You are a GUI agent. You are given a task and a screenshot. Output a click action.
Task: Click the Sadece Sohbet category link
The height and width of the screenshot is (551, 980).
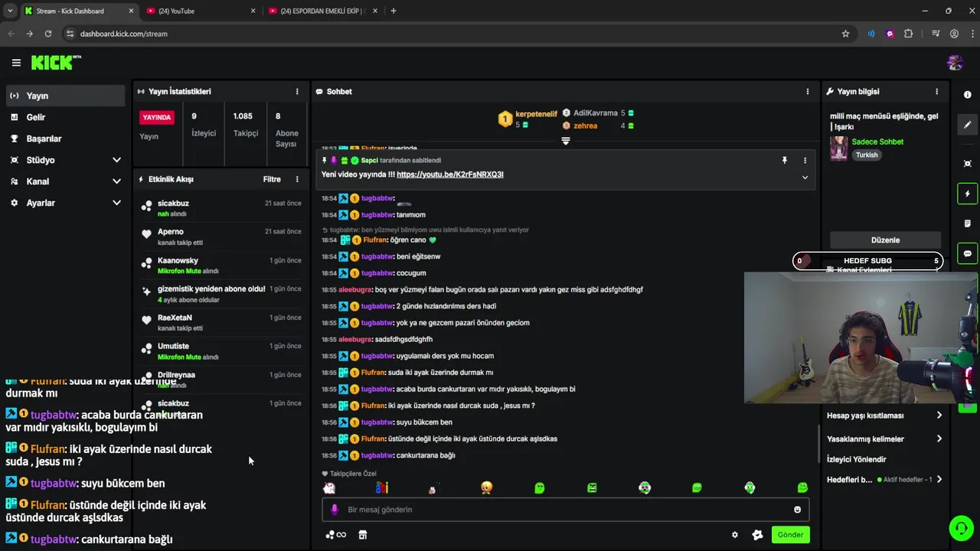[877, 142]
